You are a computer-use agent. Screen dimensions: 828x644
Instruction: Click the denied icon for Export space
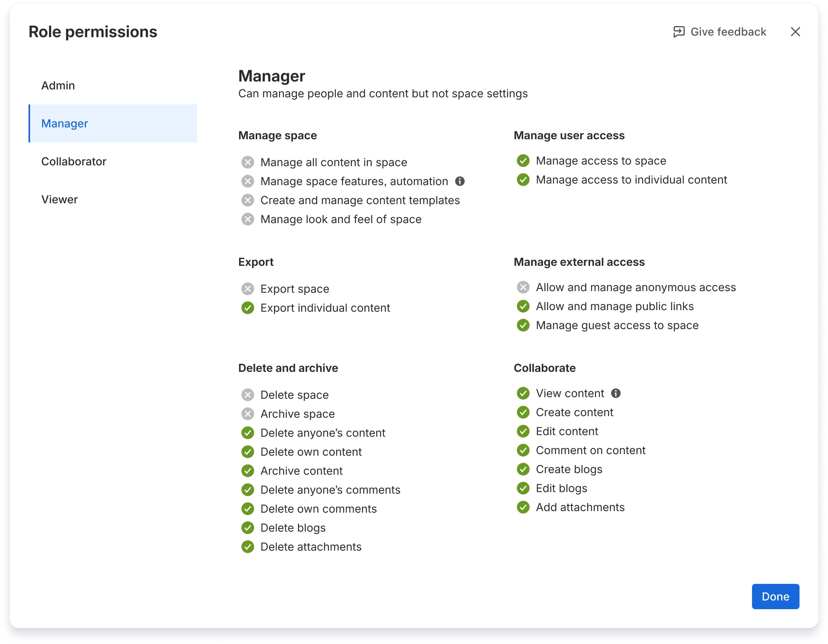tap(248, 289)
